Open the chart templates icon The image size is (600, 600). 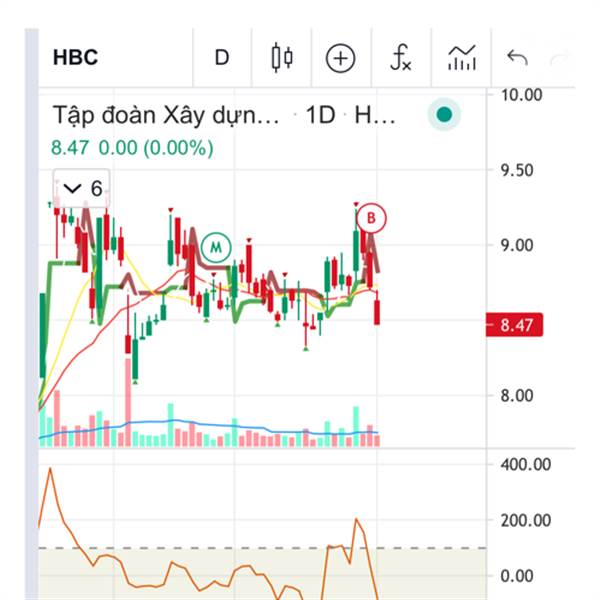click(461, 58)
